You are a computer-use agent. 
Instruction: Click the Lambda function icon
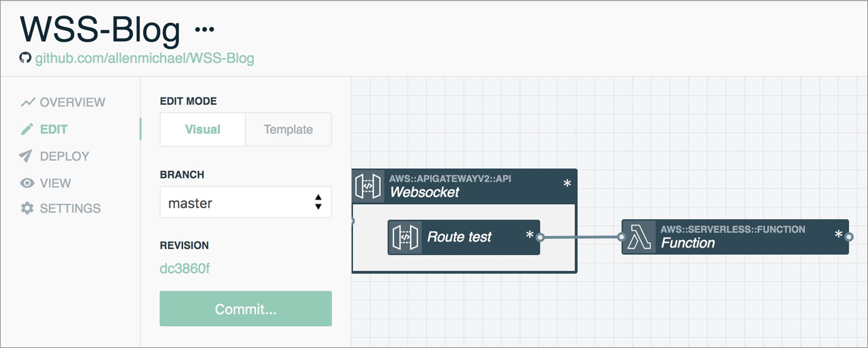(639, 237)
